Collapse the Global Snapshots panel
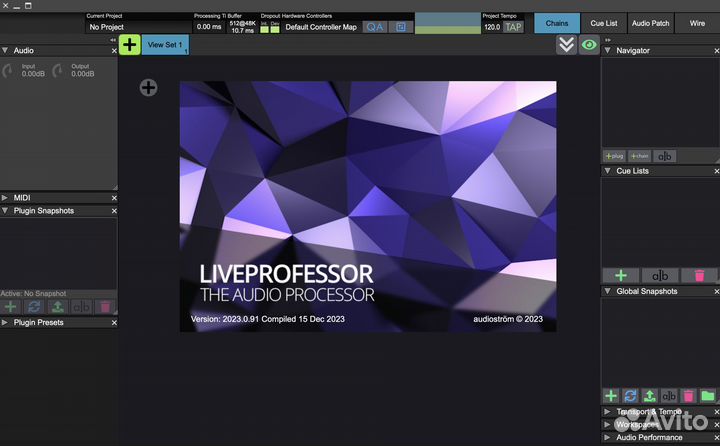This screenshot has width=720, height=446. tap(608, 291)
